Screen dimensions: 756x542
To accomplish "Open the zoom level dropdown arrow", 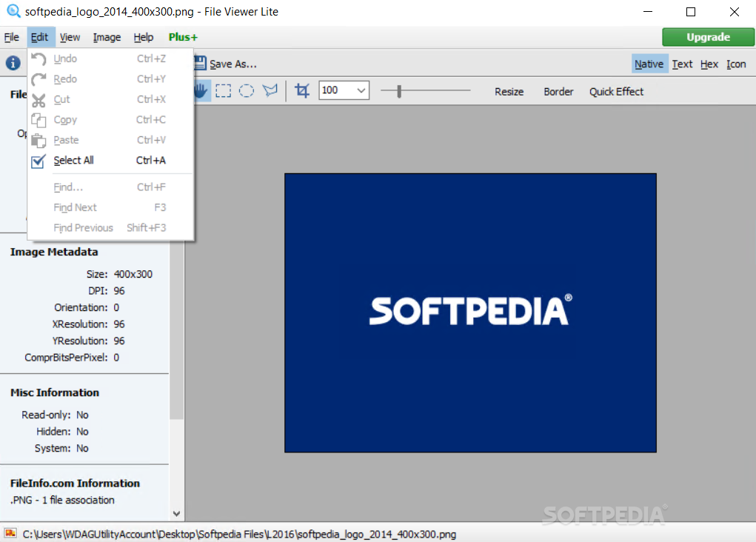I will [x=361, y=90].
